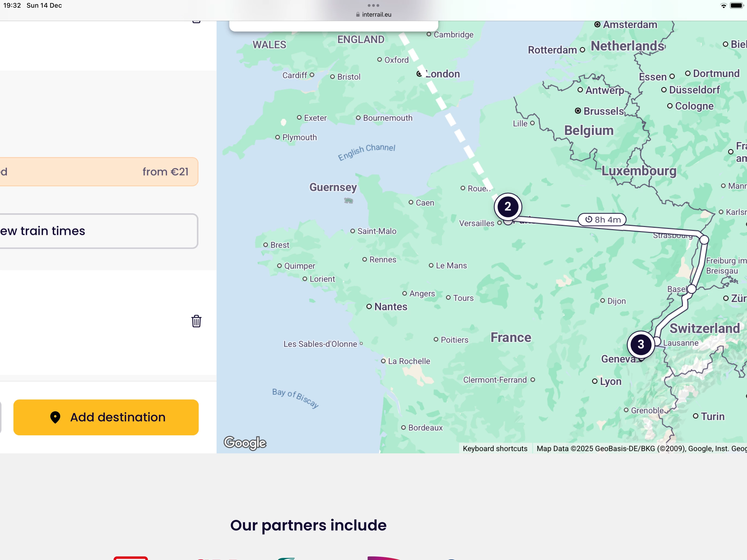The height and width of the screenshot is (560, 747).
Task: Open the Keyboard shortcuts link
Action: tap(495, 448)
